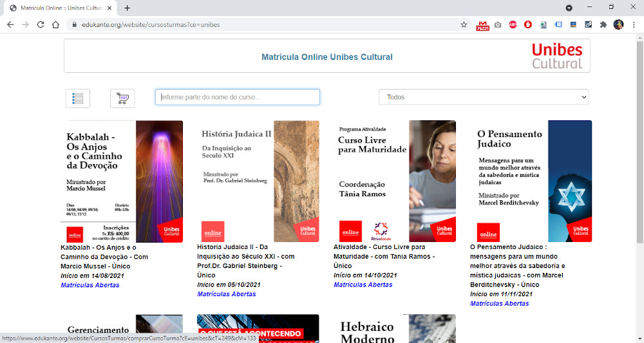Click the blue and yellow extension icon
Viewport: 644px width, 343px height.
pyautogui.click(x=573, y=24)
